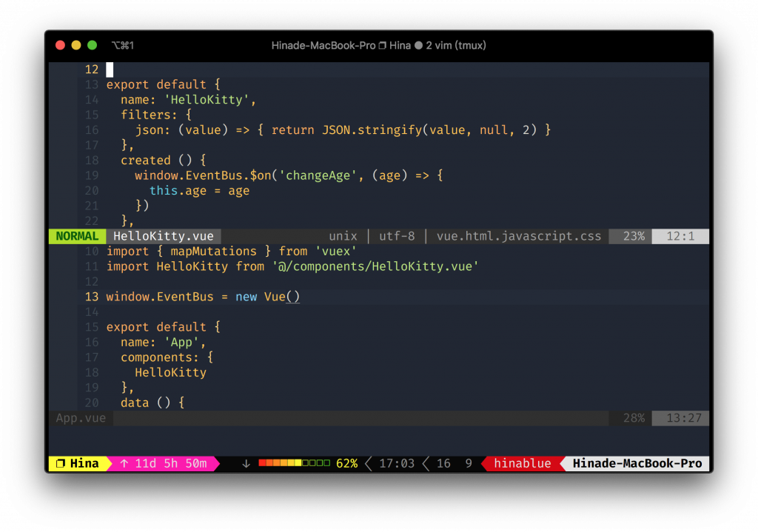Click the uptime up-arrow icon

(124, 463)
